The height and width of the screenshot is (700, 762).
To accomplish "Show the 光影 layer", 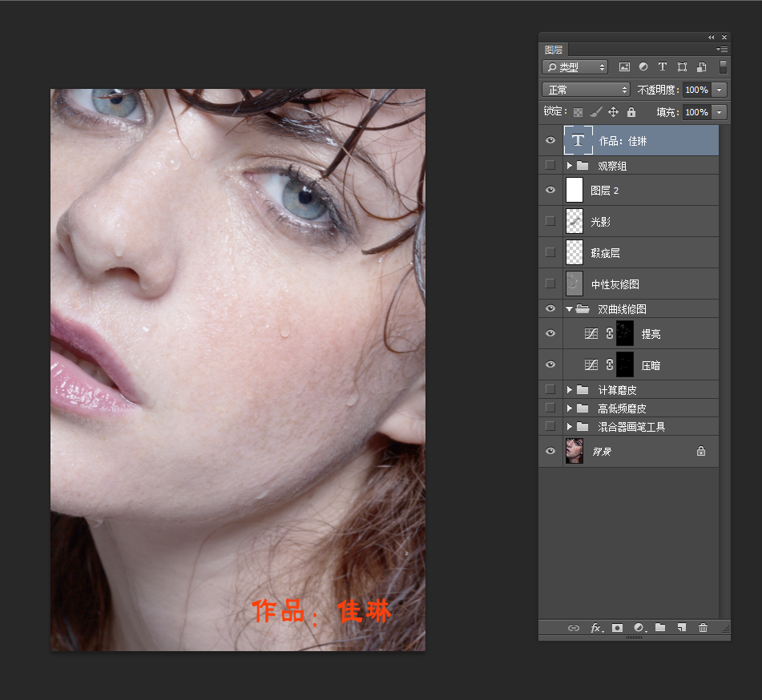I will click(550, 221).
